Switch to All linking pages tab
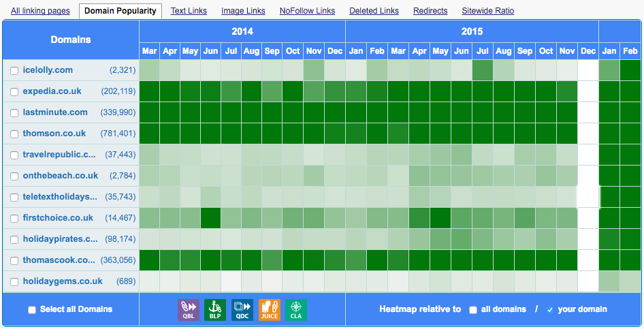Viewport: 644px width, 329px height. pyautogui.click(x=40, y=11)
